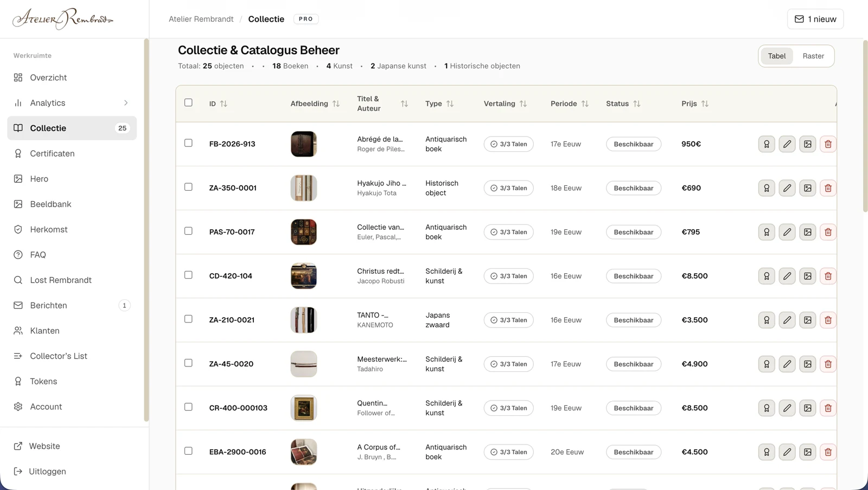868x490 pixels.
Task: Click thumbnail of Christus redt painting
Action: [x=304, y=276]
